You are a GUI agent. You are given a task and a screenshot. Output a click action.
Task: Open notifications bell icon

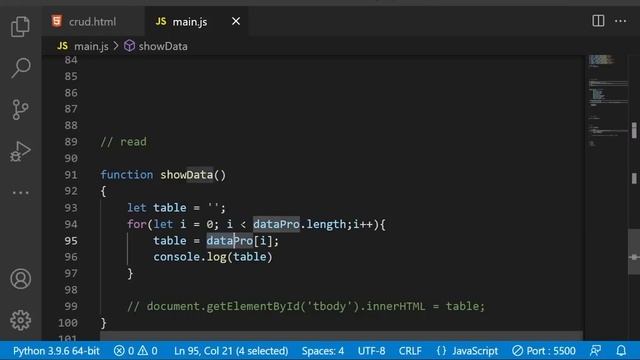[x=621, y=351]
